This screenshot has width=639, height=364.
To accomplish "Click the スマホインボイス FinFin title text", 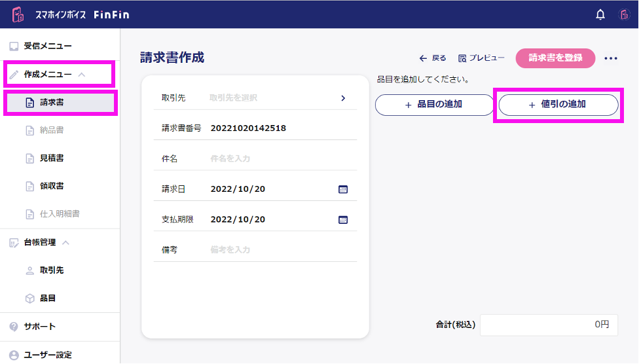I will [x=82, y=14].
